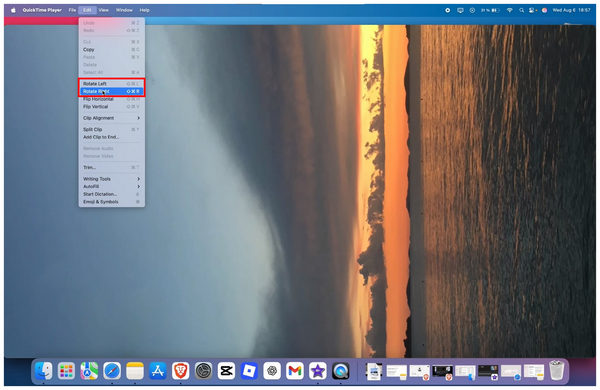Viewport: 600px width, 390px height.
Task: Open the screen mirroring menu bar icon
Action: coord(460,10)
